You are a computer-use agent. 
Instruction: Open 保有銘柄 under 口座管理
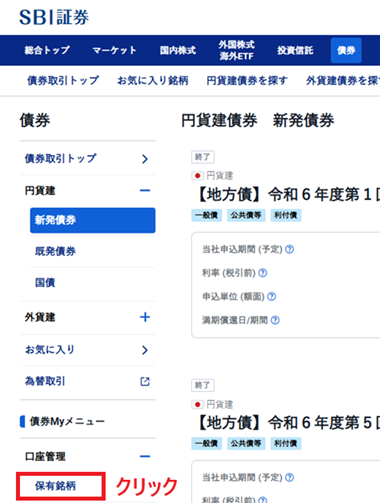coord(55,486)
